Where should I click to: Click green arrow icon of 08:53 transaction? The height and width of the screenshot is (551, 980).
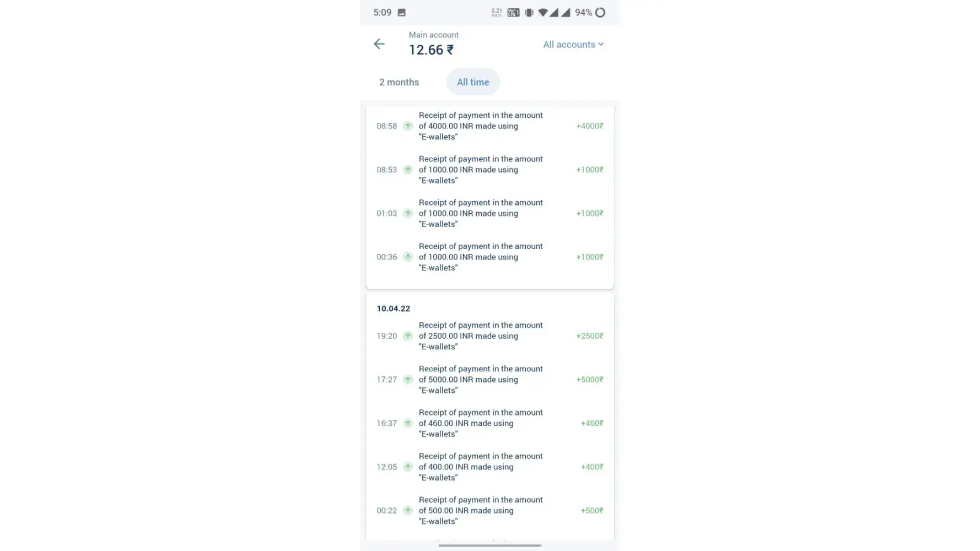(408, 170)
